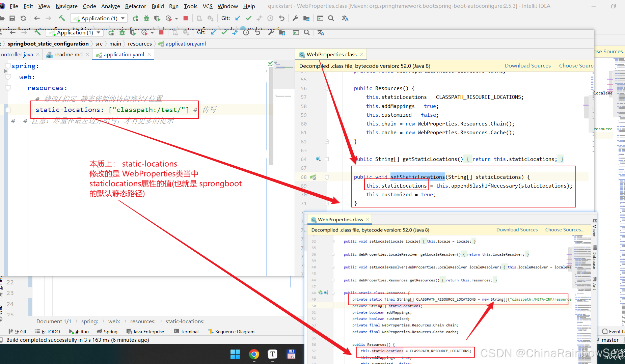
Task: Close the application.yaml tab
Action: coord(149,54)
